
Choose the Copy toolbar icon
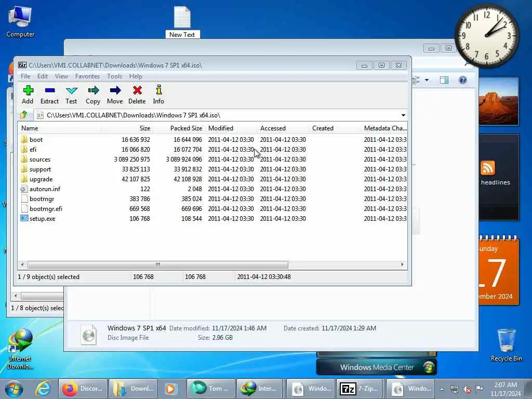click(93, 95)
